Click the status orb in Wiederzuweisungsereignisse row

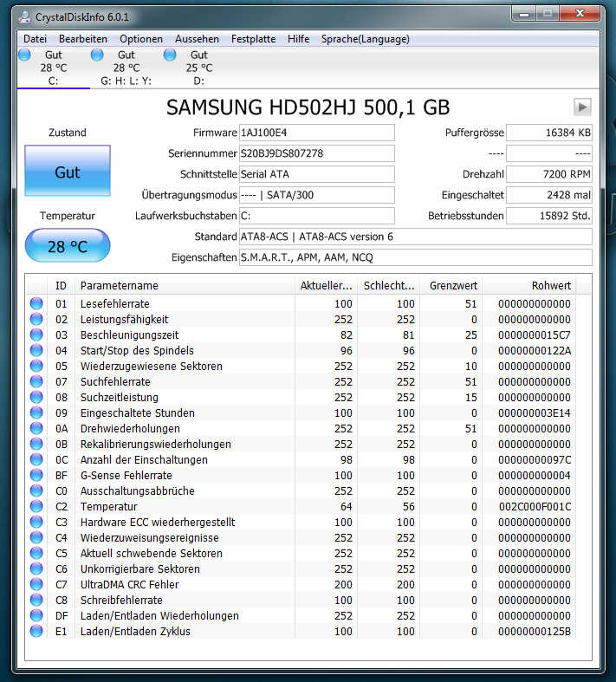coord(36,537)
